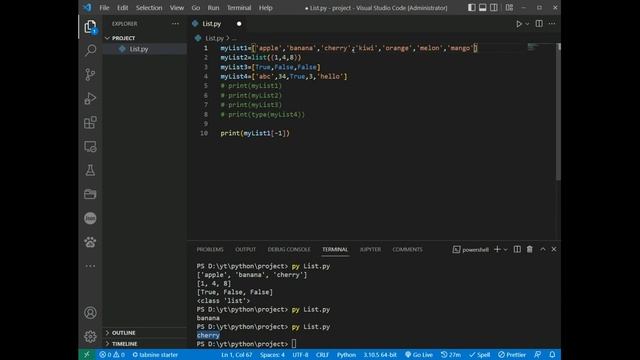Switch to the DEBUG CONSOLE tab
This screenshot has height=360, width=640.
289,249
